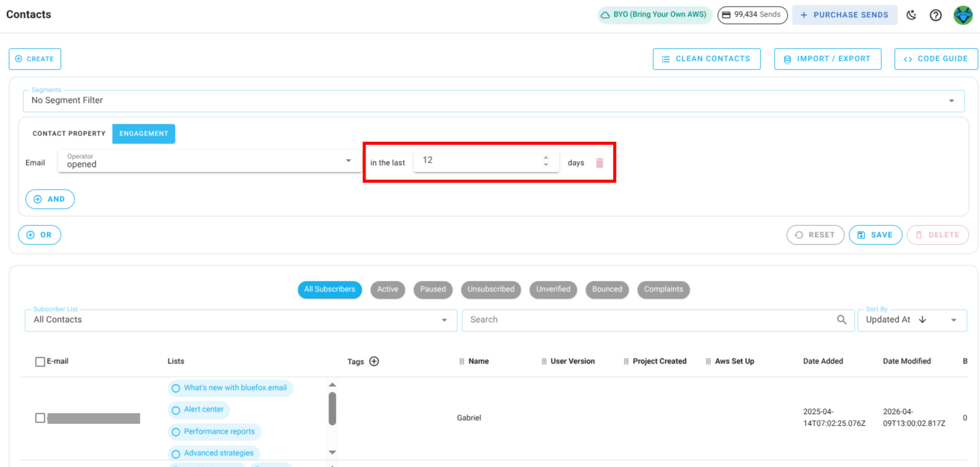
Task: Click the BYO (Bring Your Own AWS) badge
Action: (655, 15)
